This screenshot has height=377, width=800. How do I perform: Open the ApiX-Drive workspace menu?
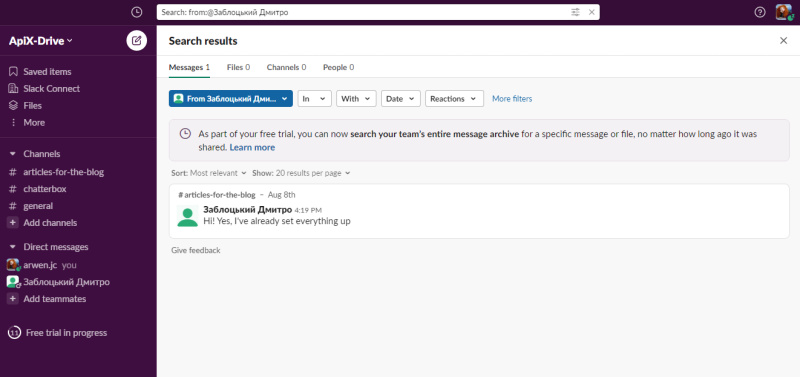pos(41,41)
